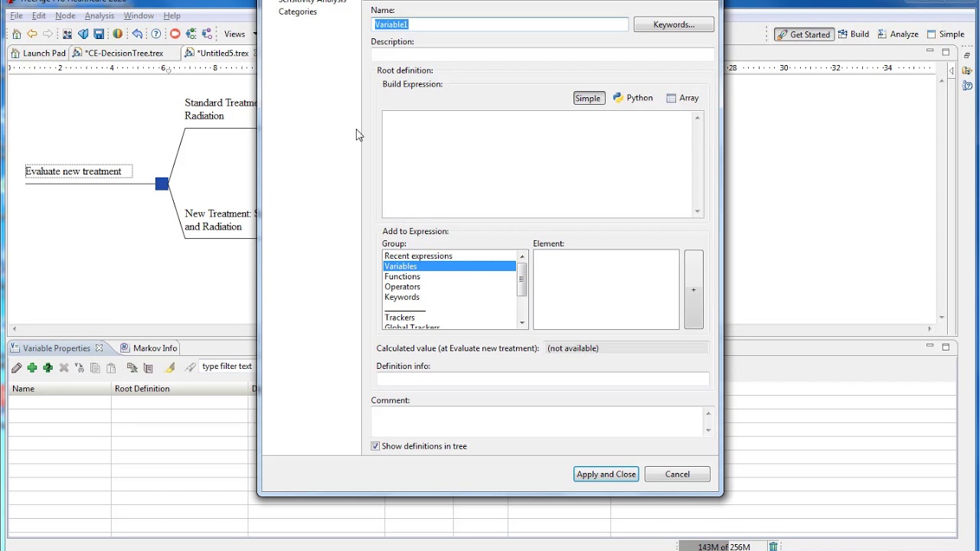Select Functions in Group list
The height and width of the screenshot is (551, 980).
[449, 276]
